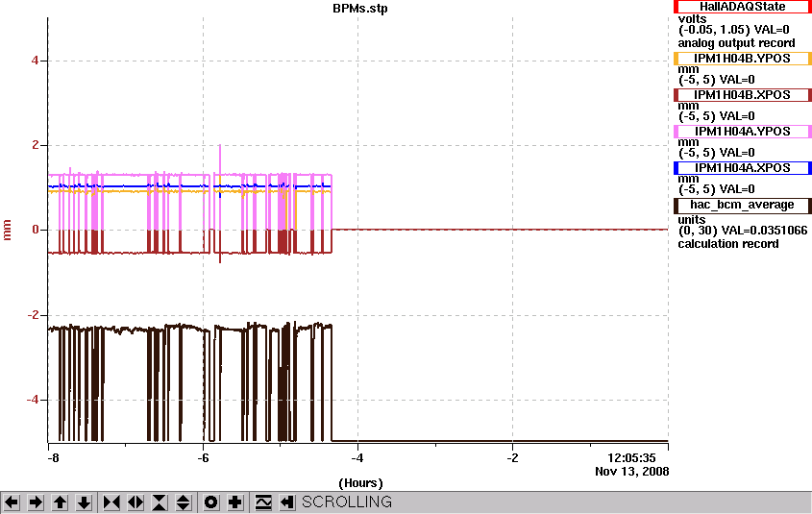This screenshot has height=514, width=812.
Task: Click the -4 tick label on time axis
Action: point(357,458)
